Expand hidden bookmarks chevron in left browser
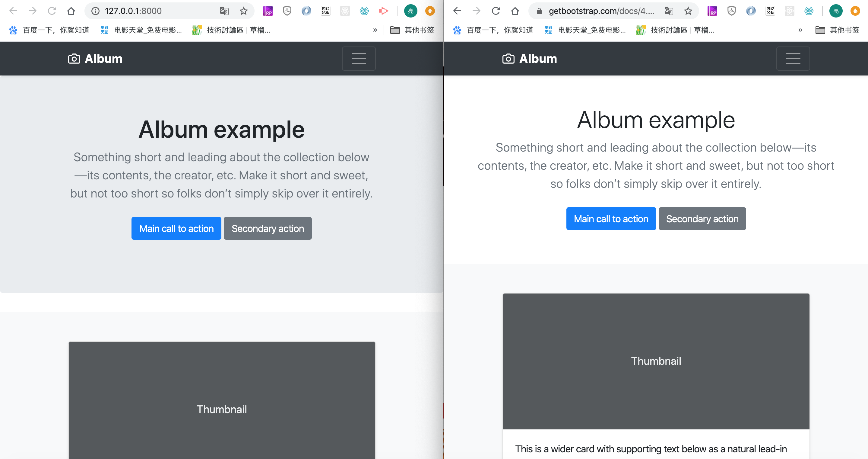 pyautogui.click(x=375, y=30)
